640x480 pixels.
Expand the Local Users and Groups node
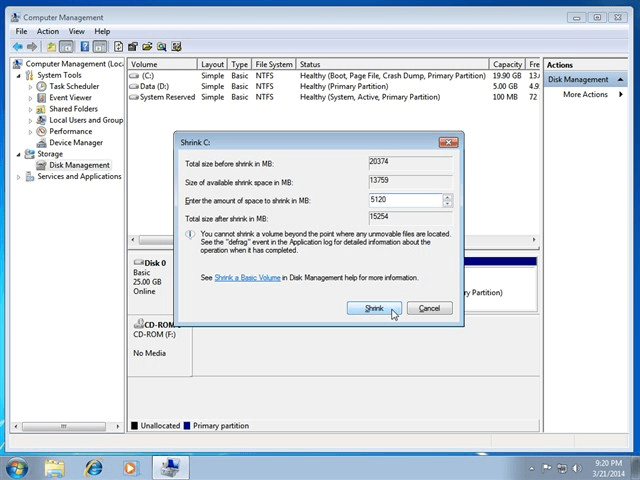pos(30,120)
